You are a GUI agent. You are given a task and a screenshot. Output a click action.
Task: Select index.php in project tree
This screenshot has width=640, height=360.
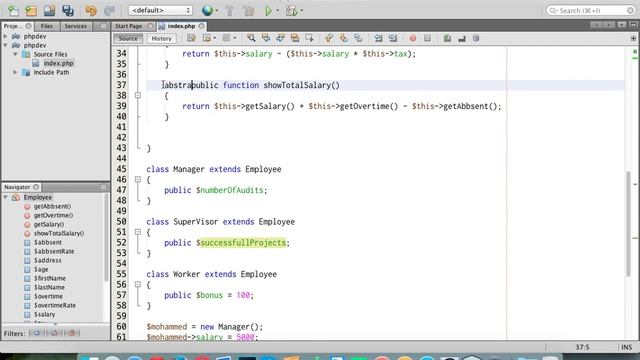(58, 63)
